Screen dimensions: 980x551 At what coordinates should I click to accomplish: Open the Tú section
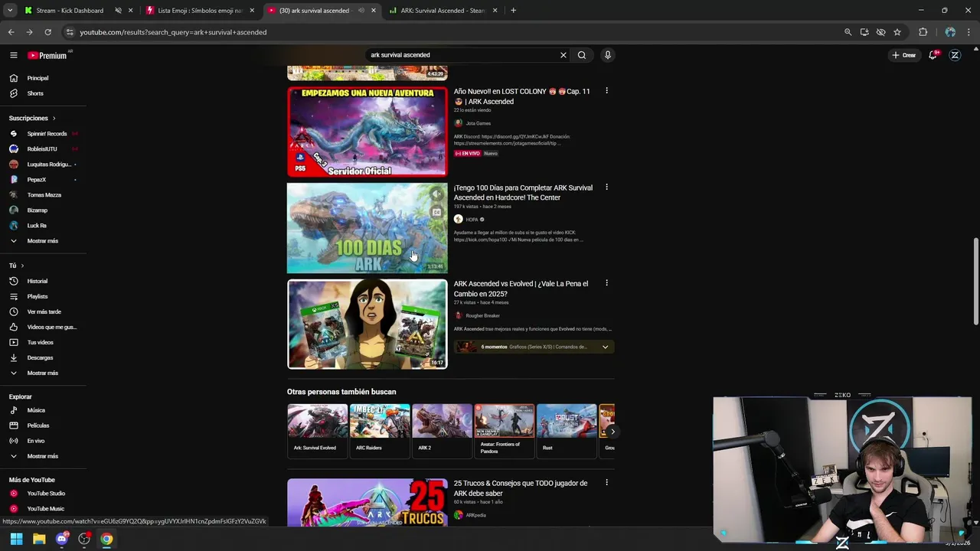click(16, 266)
